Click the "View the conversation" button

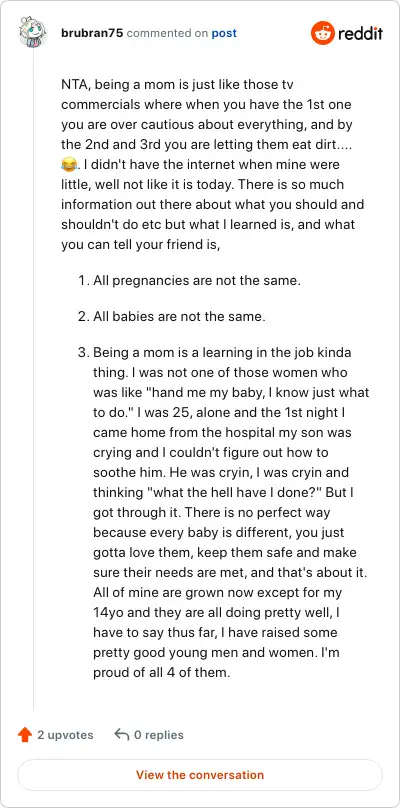tap(200, 775)
